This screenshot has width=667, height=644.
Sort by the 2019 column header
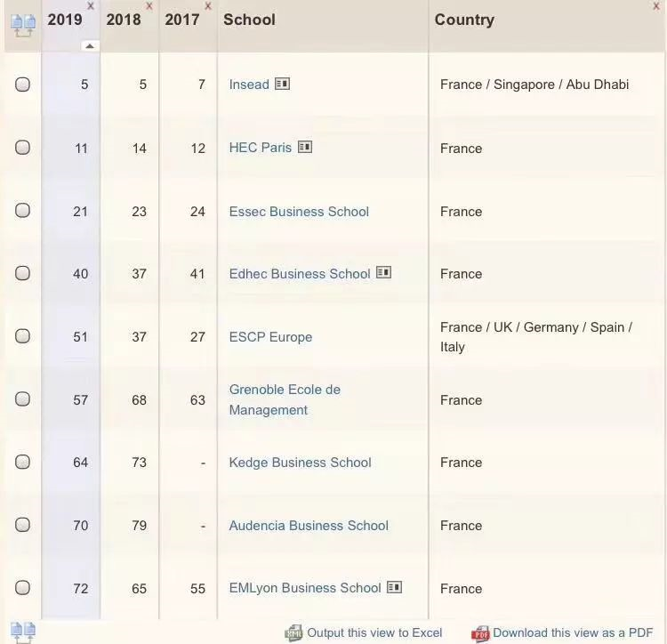coord(65,20)
